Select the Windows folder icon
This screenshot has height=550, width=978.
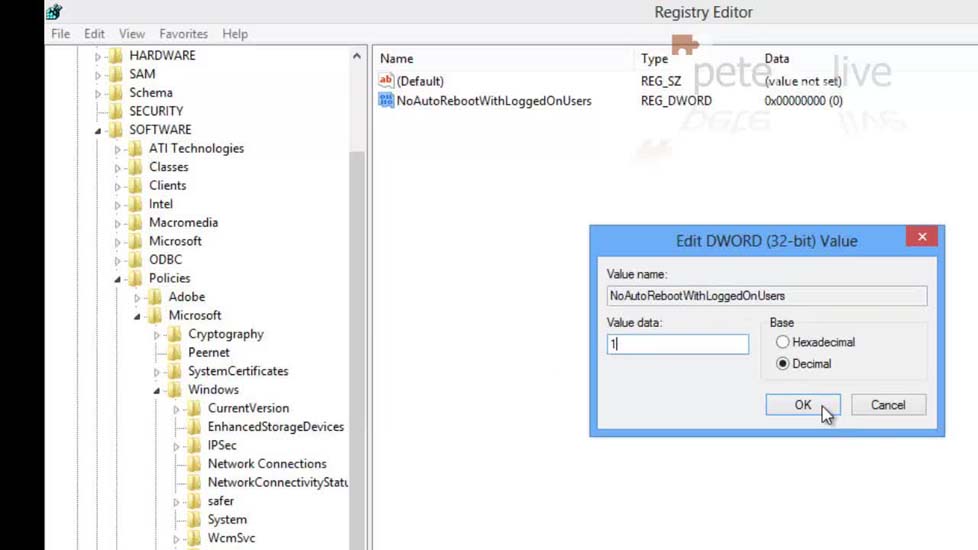pyautogui.click(x=175, y=390)
